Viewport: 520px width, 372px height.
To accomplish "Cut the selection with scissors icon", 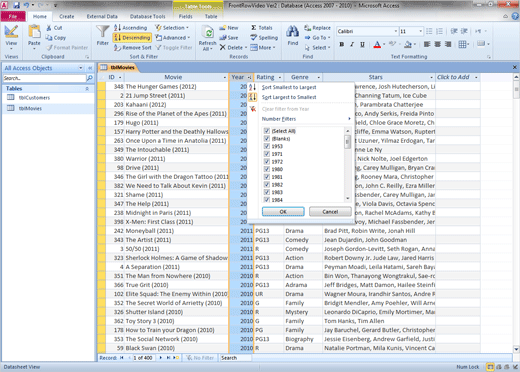I will pos(54,28).
